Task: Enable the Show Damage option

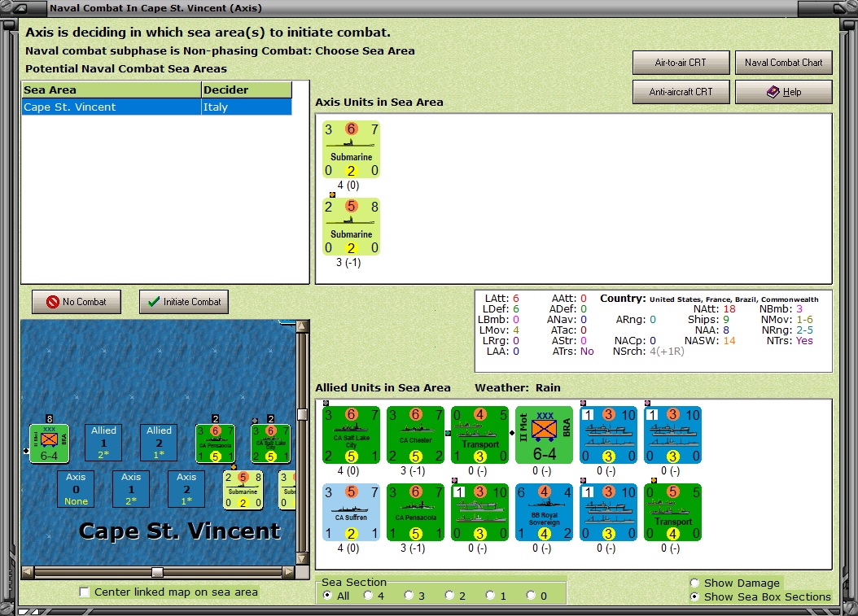Action: 695,583
